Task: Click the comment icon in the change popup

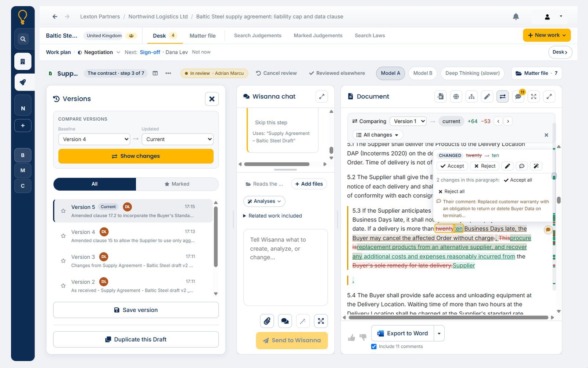Action: point(521,166)
